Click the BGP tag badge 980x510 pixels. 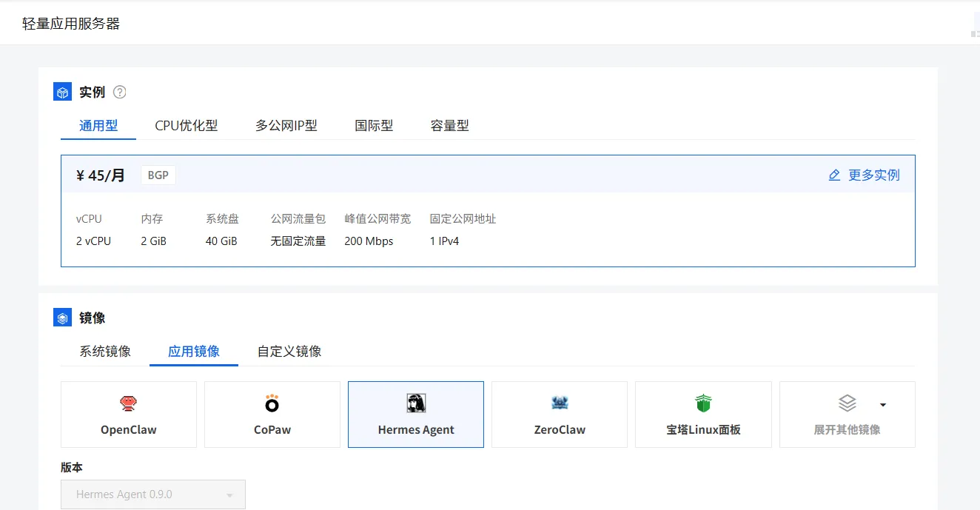(158, 175)
